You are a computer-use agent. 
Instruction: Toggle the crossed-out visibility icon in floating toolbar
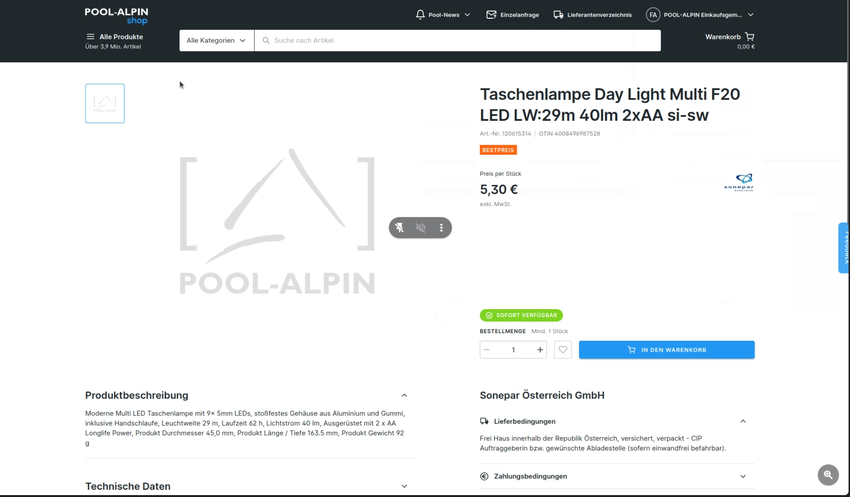coord(421,228)
